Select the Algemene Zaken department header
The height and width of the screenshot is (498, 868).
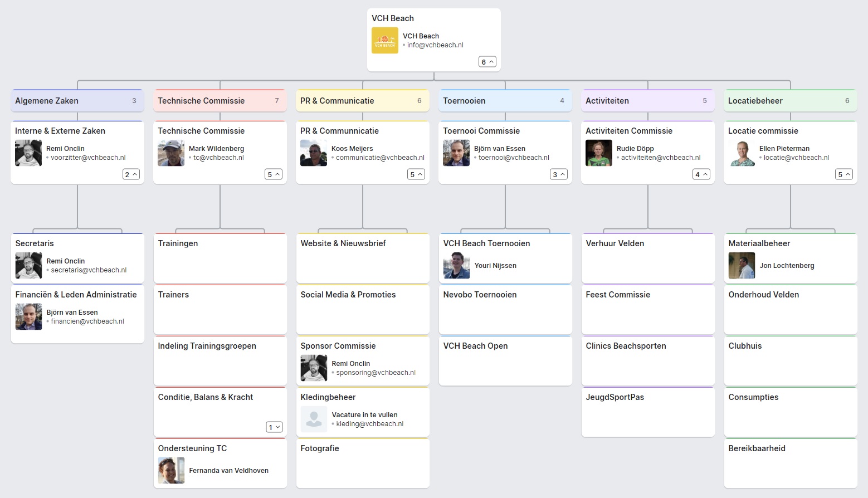(x=77, y=101)
